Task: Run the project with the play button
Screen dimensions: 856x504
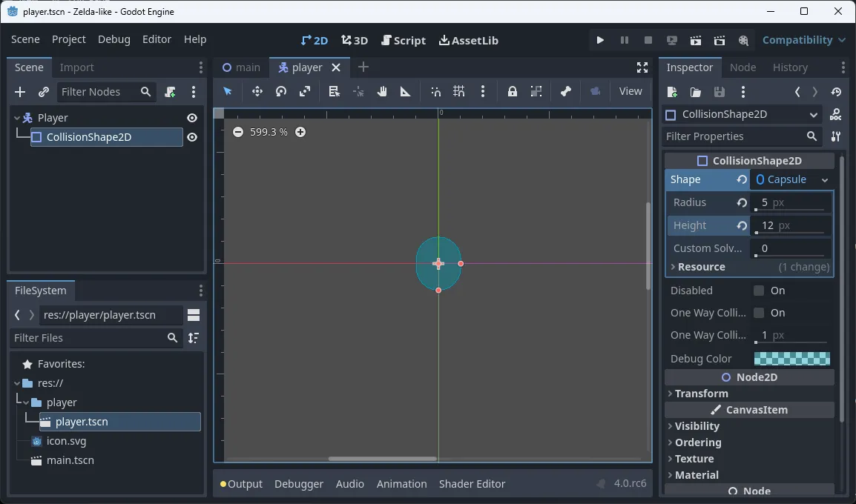Action: (599, 40)
